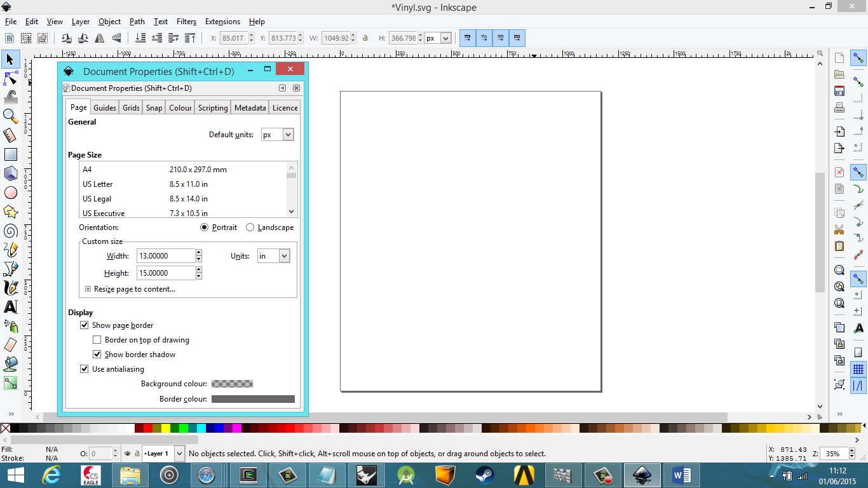
Task: Expand Resize page to content section
Action: click(88, 289)
